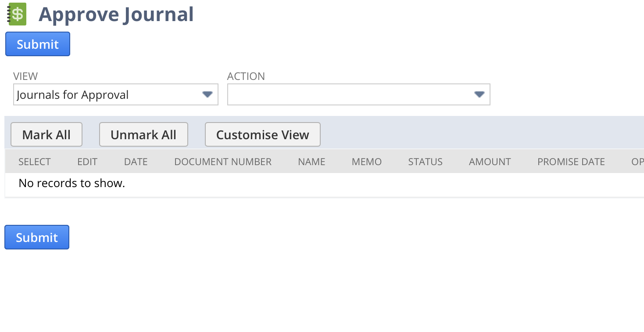
Task: Expand the Journals for Approval selector
Action: point(115,94)
